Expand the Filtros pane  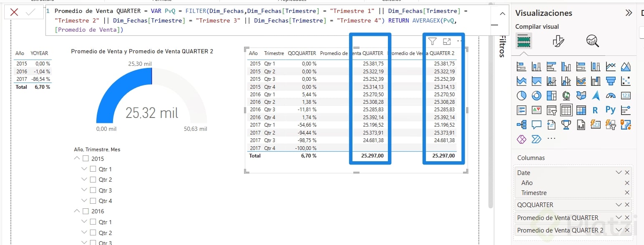point(503,46)
